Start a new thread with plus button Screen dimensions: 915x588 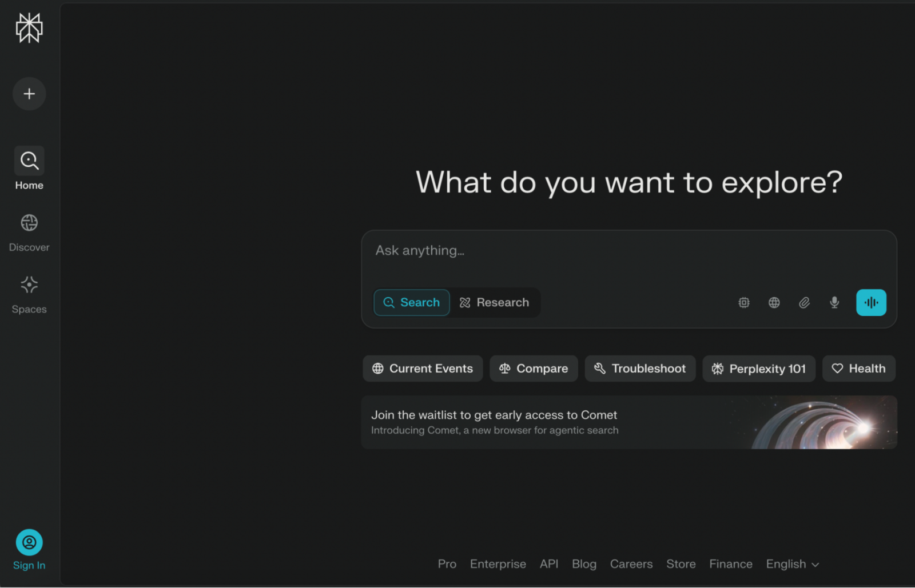29,94
